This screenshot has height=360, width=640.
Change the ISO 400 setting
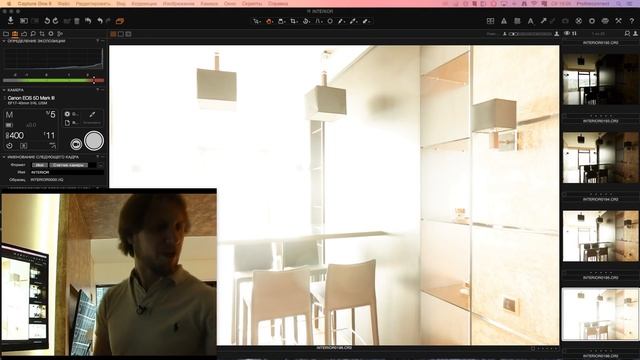pos(15,136)
